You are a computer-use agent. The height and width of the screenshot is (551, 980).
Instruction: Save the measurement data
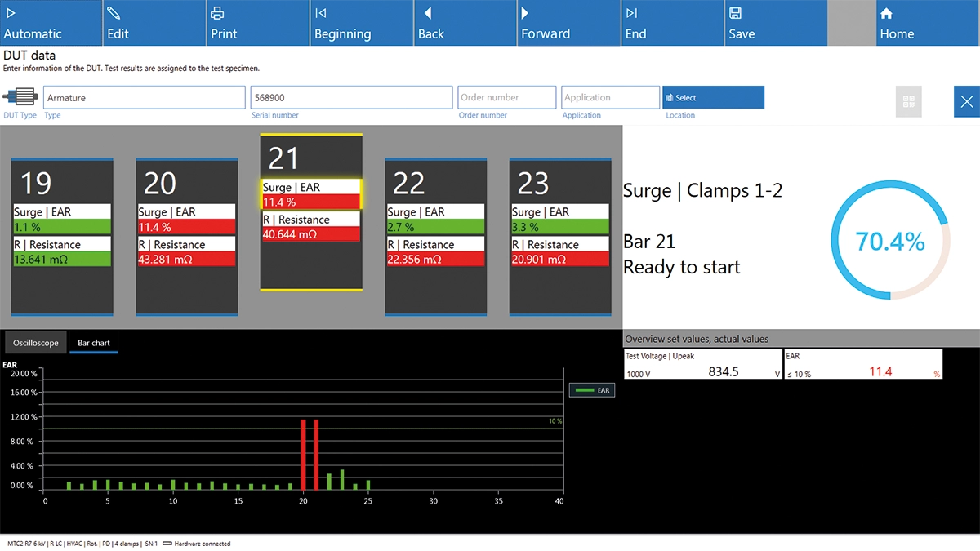click(x=775, y=23)
